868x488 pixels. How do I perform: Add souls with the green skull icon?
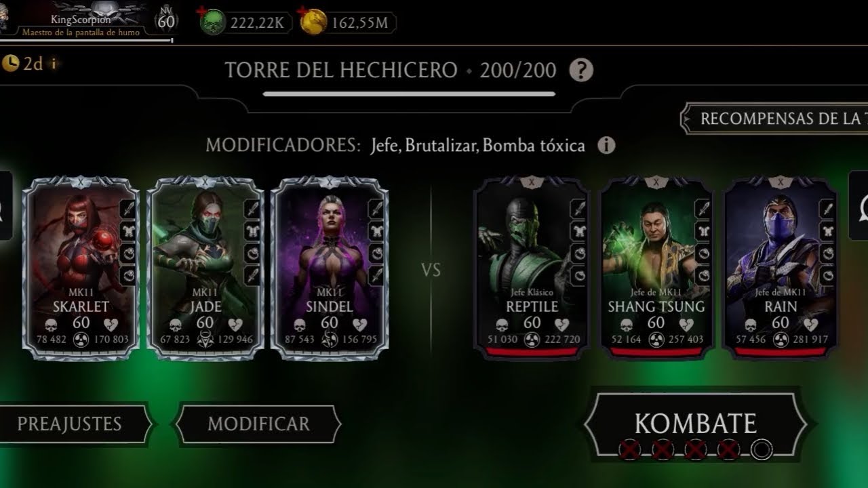coord(212,22)
